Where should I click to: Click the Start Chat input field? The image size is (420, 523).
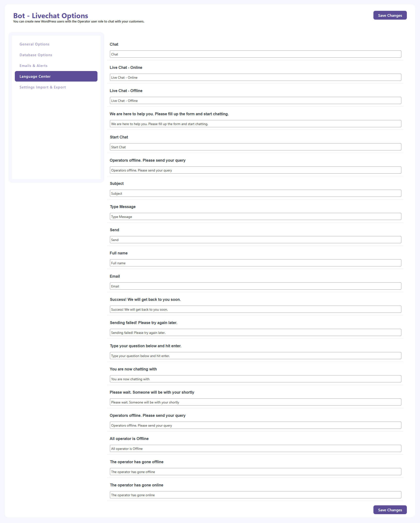(255, 147)
